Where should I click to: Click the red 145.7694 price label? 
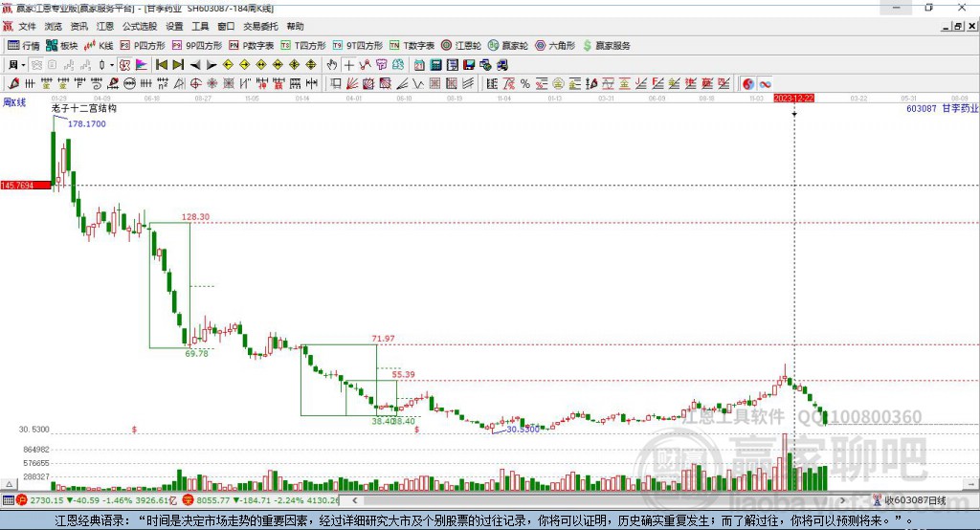[x=26, y=185]
